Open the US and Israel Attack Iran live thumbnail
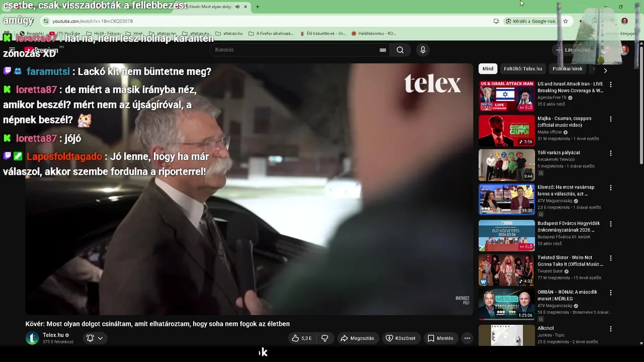The image size is (644, 362). (x=507, y=96)
